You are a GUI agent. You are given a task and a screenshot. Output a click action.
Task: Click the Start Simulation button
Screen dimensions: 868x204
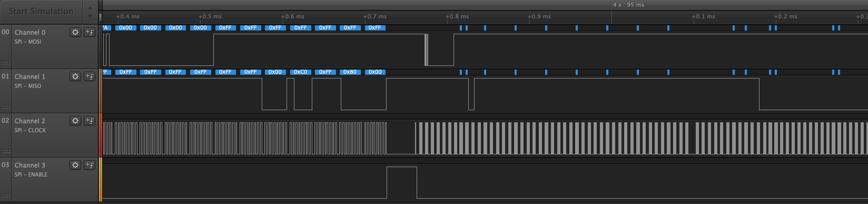(41, 11)
